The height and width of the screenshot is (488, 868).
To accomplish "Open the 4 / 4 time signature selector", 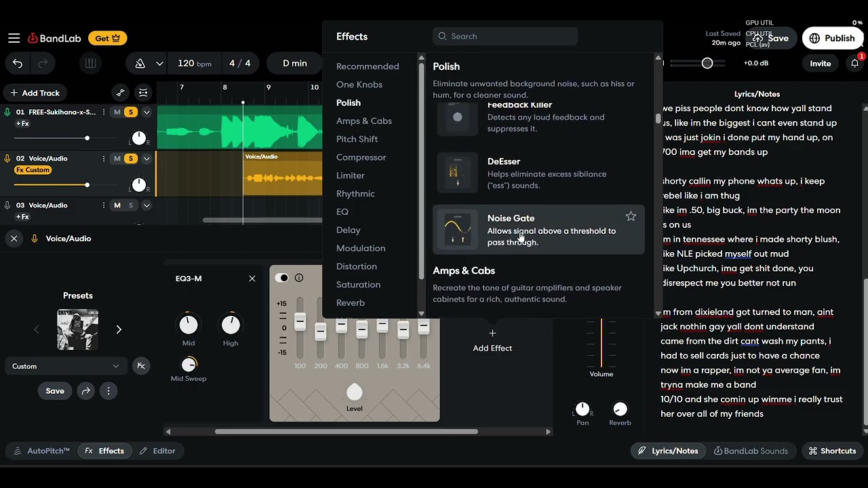I will (240, 63).
